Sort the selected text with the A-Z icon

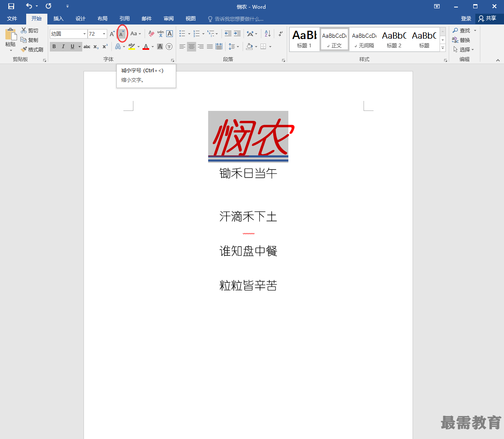(268, 34)
